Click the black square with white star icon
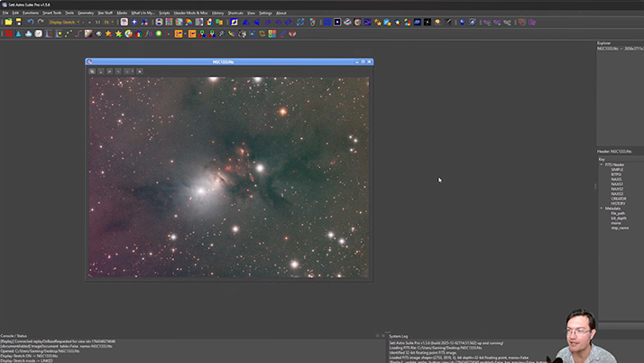 pos(337,22)
